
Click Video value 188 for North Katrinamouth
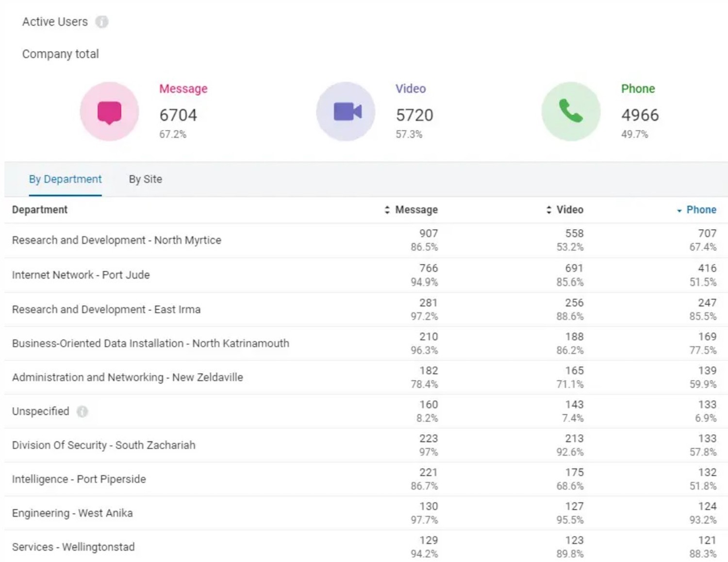[x=574, y=337]
